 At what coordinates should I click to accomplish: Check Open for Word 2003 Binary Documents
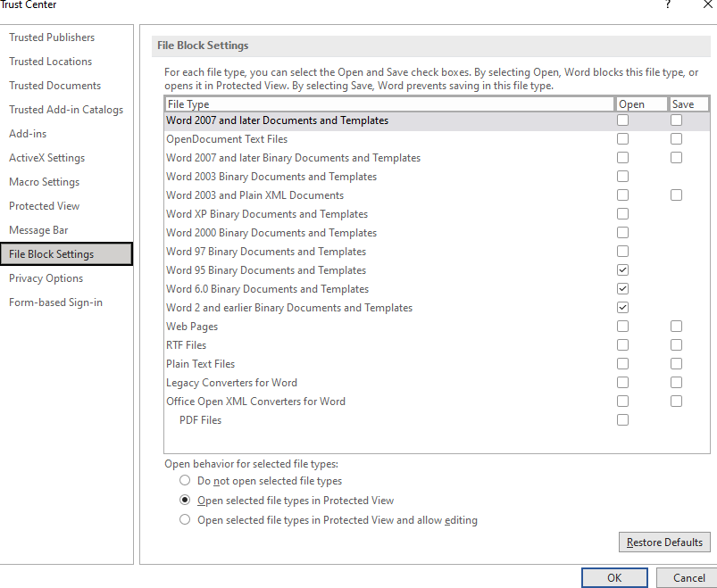click(622, 177)
